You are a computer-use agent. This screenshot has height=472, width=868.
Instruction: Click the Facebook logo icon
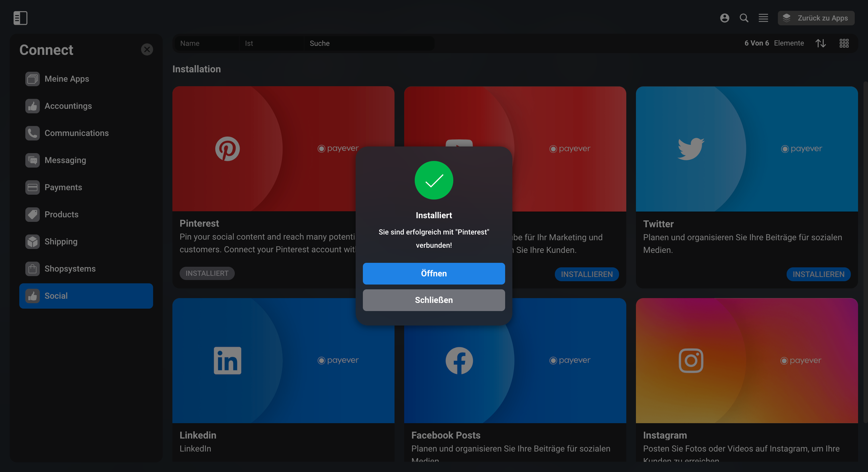click(459, 360)
